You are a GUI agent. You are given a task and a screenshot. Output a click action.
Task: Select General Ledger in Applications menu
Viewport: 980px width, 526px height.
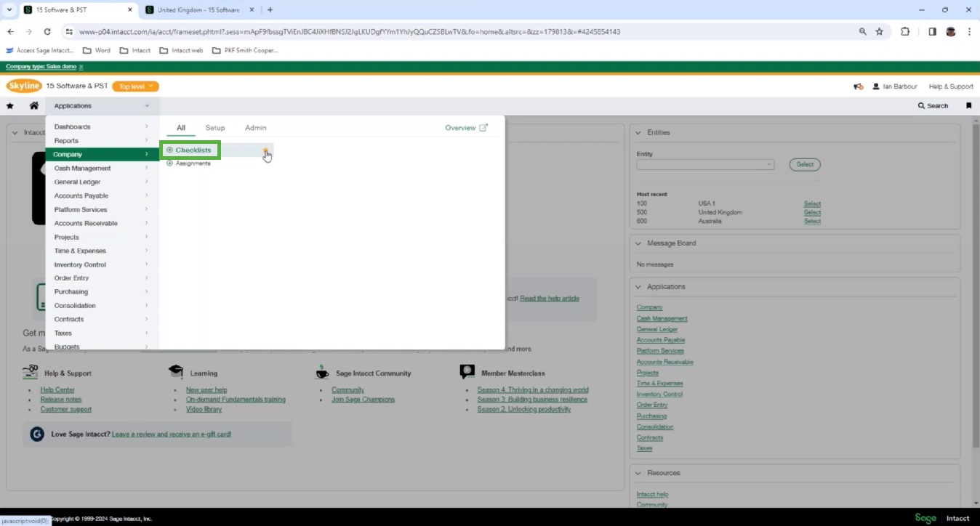coord(77,182)
